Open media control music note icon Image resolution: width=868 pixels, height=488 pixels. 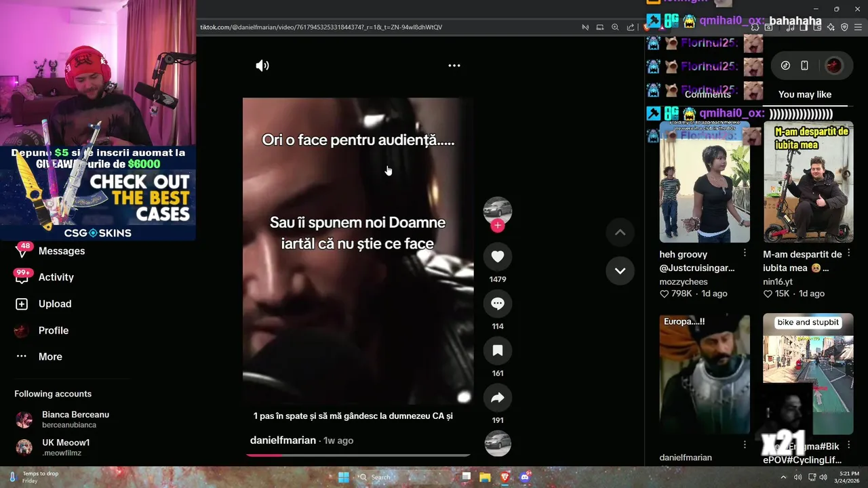[x=791, y=27]
